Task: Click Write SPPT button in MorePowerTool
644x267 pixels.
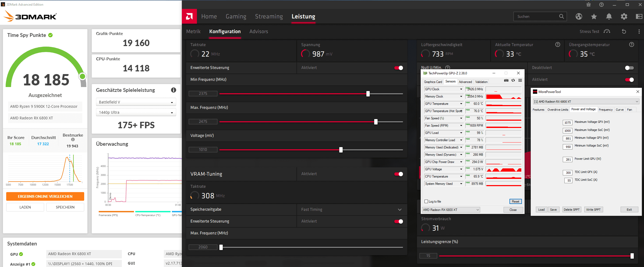Action: (x=593, y=210)
